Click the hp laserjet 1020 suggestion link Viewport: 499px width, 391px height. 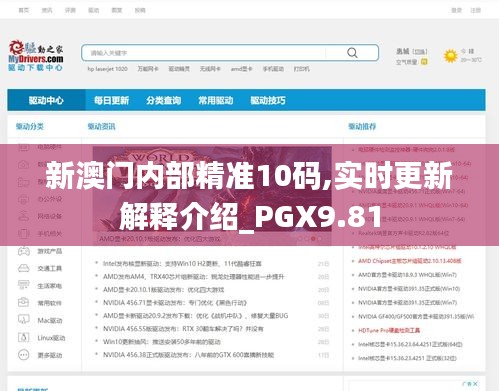107,69
